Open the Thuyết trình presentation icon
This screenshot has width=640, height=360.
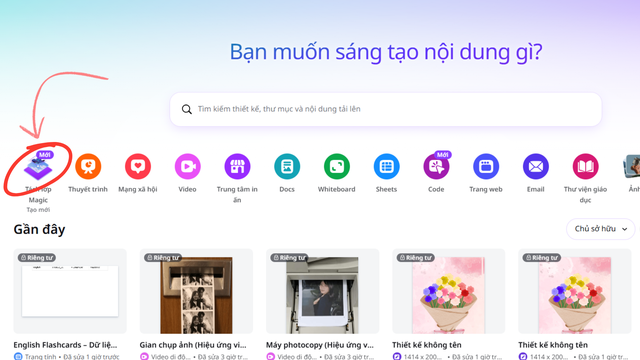click(x=88, y=167)
